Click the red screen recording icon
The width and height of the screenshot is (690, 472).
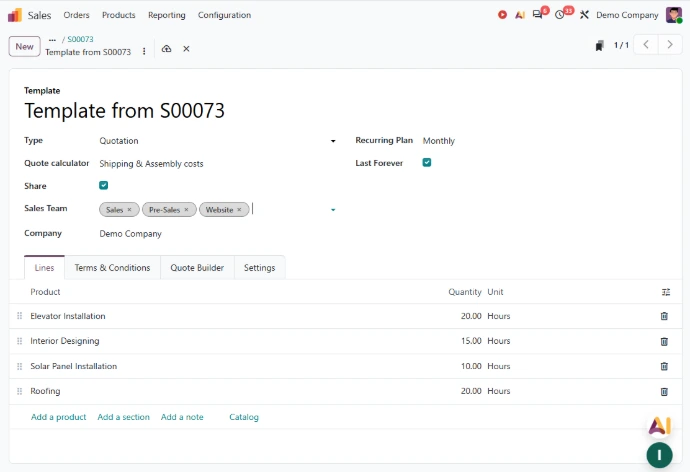pyautogui.click(x=502, y=15)
